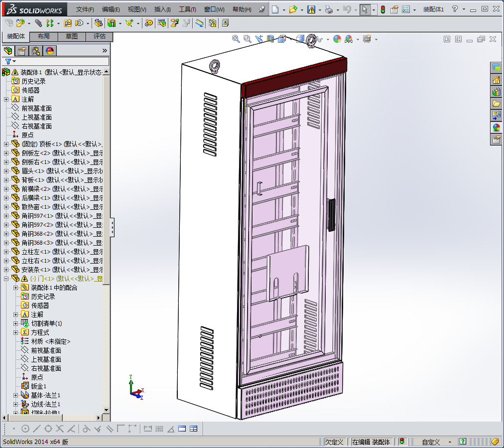
Task: Click the Reference Geometry icon
Action: point(129,23)
